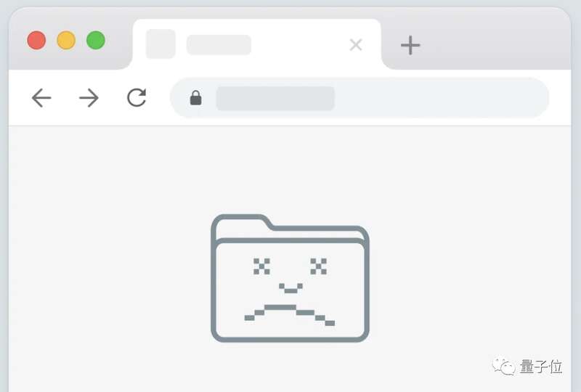Select the tab's favicon placeholder
Image resolution: width=581 pixels, height=392 pixels.
[161, 44]
